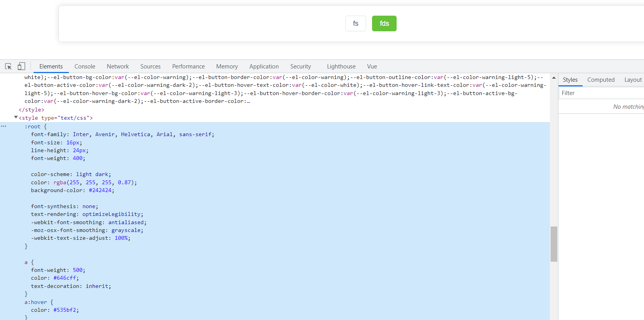The image size is (644, 320).
Task: Open the Console tab
Action: [85, 67]
